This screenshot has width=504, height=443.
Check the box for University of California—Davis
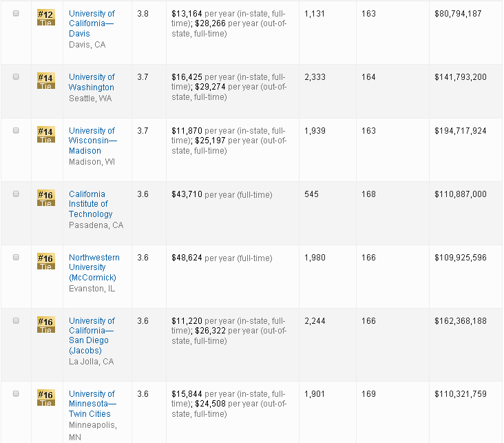(17, 14)
